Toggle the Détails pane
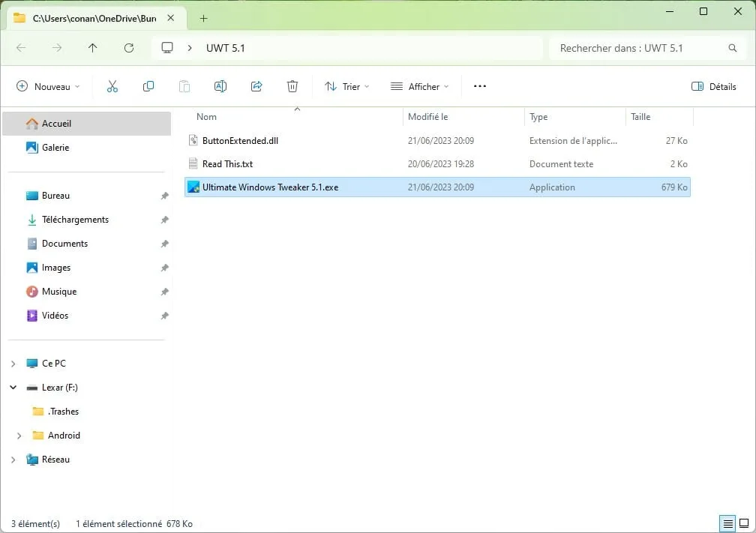Screen dimensions: 756x533 713,87
